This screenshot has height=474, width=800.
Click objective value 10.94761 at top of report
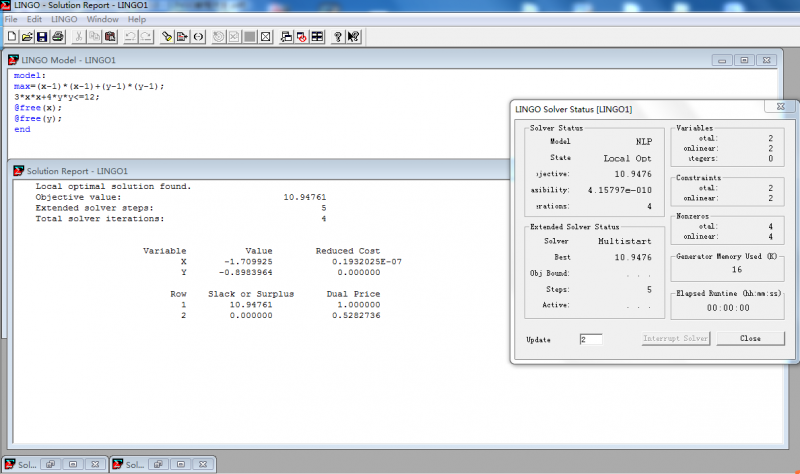[305, 197]
